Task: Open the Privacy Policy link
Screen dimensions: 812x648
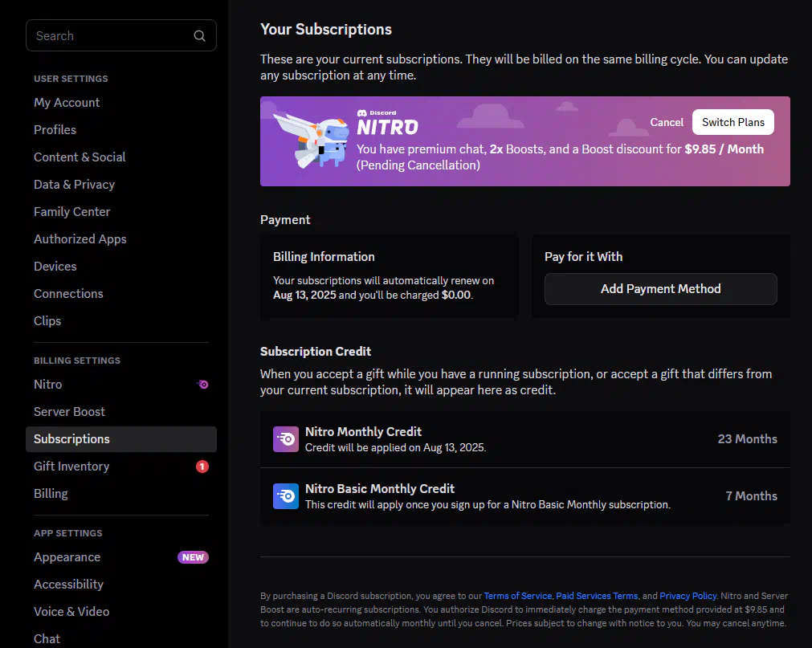Action: pyautogui.click(x=688, y=596)
